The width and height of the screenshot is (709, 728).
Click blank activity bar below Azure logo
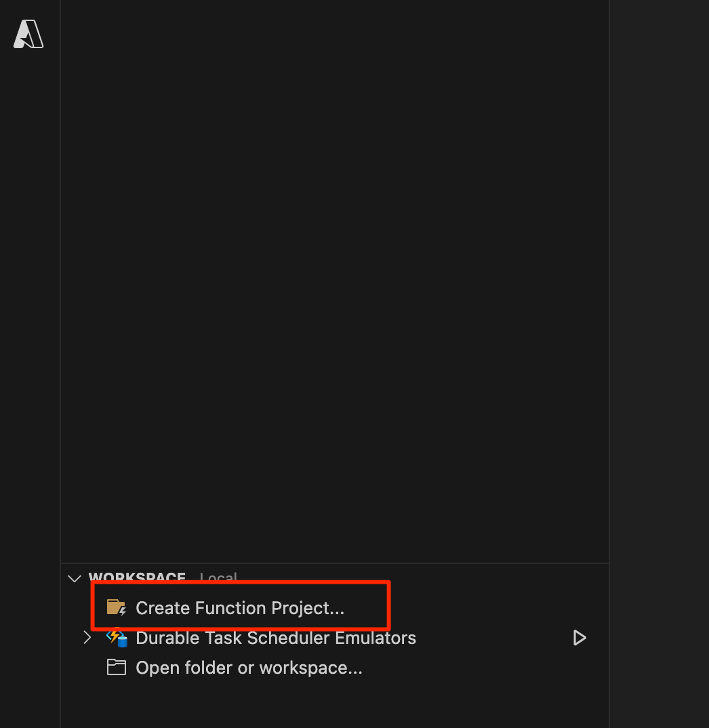point(30,371)
